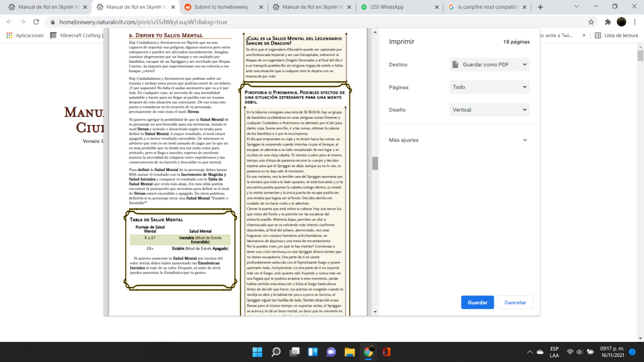
Task: Switch to is campfire mod compatible tab
Action: click(x=488, y=7)
